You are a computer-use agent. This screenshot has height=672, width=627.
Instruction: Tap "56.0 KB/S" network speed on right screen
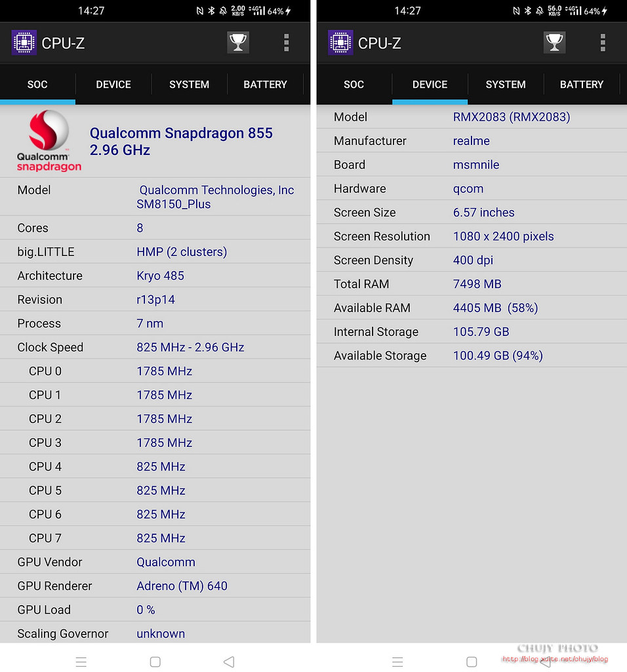click(x=555, y=10)
